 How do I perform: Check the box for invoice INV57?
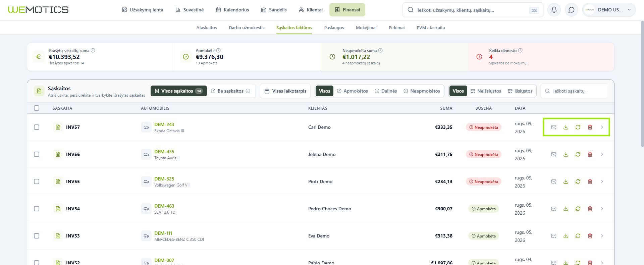pos(37,127)
